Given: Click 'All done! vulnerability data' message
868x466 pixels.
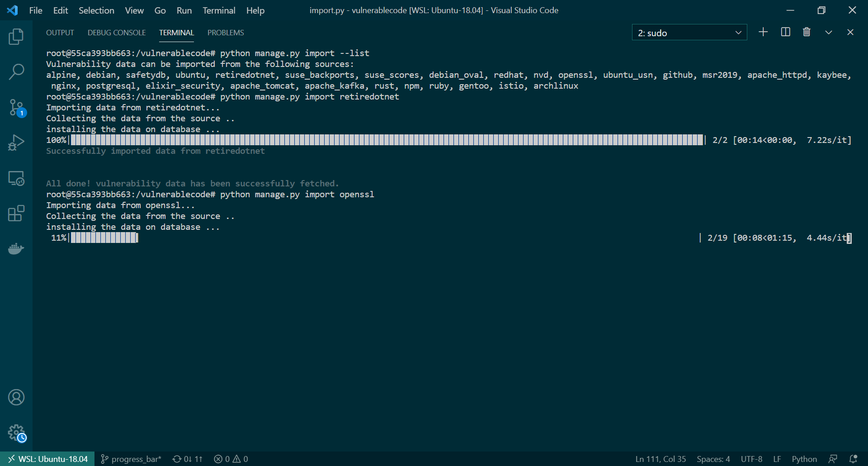Looking at the screenshot, I should coord(193,184).
